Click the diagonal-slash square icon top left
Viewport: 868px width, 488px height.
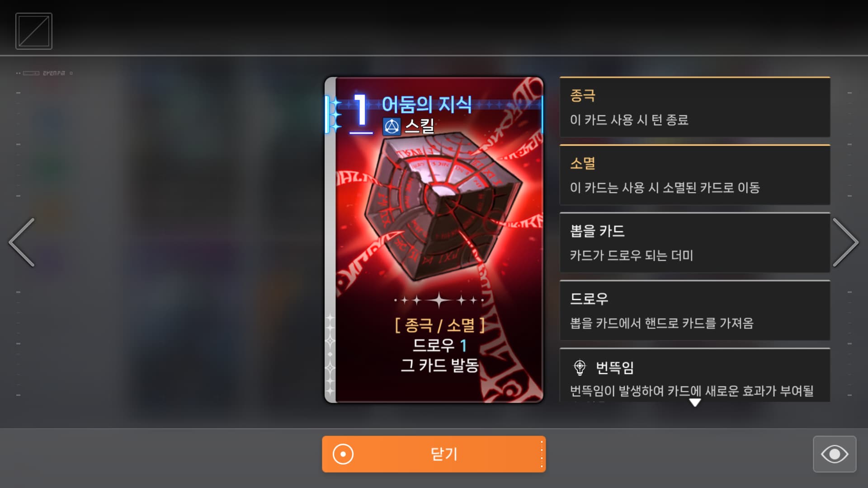[34, 31]
